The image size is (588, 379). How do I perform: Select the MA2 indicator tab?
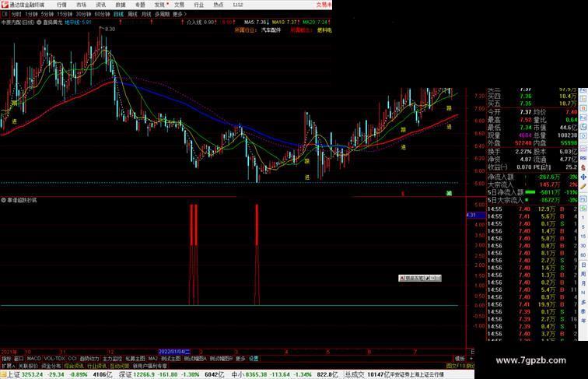point(152,359)
